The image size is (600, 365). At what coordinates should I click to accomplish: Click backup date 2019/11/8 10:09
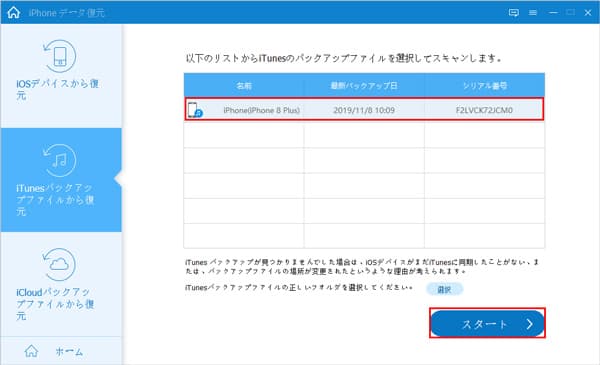tap(364, 110)
